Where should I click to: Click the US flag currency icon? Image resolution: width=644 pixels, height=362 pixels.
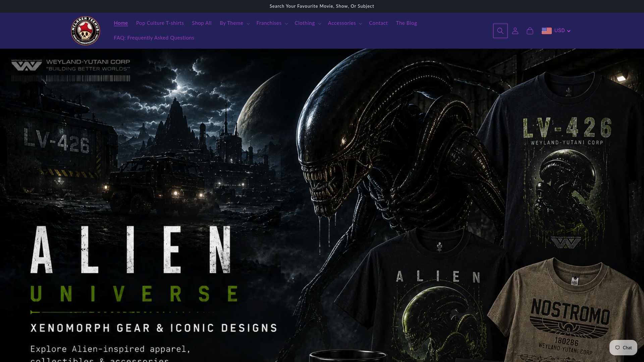(547, 31)
